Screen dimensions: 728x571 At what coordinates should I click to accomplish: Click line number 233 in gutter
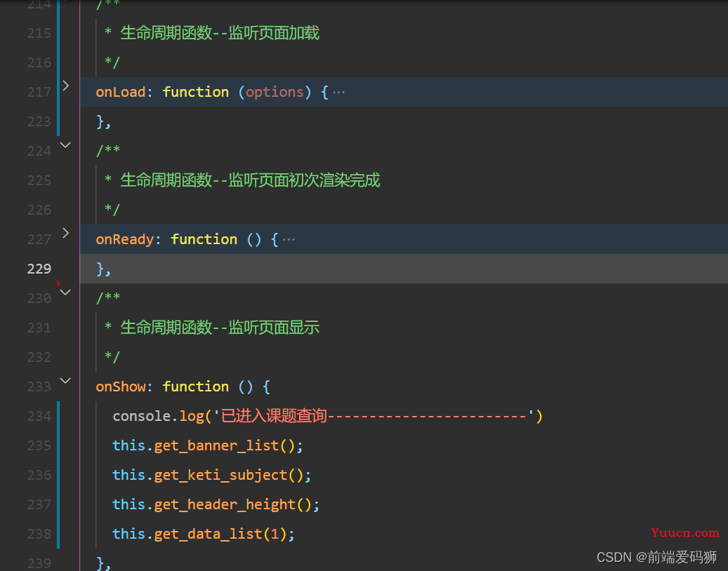(x=39, y=387)
